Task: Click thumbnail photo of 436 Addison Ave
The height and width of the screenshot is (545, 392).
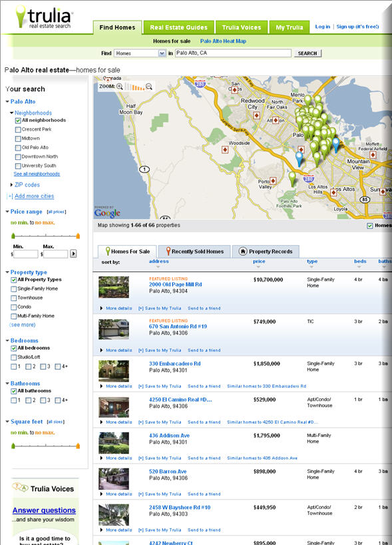Action: pos(114,443)
